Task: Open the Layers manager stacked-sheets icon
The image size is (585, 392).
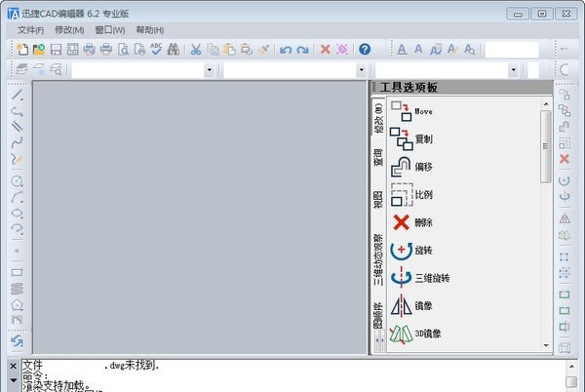Action: tap(22, 69)
